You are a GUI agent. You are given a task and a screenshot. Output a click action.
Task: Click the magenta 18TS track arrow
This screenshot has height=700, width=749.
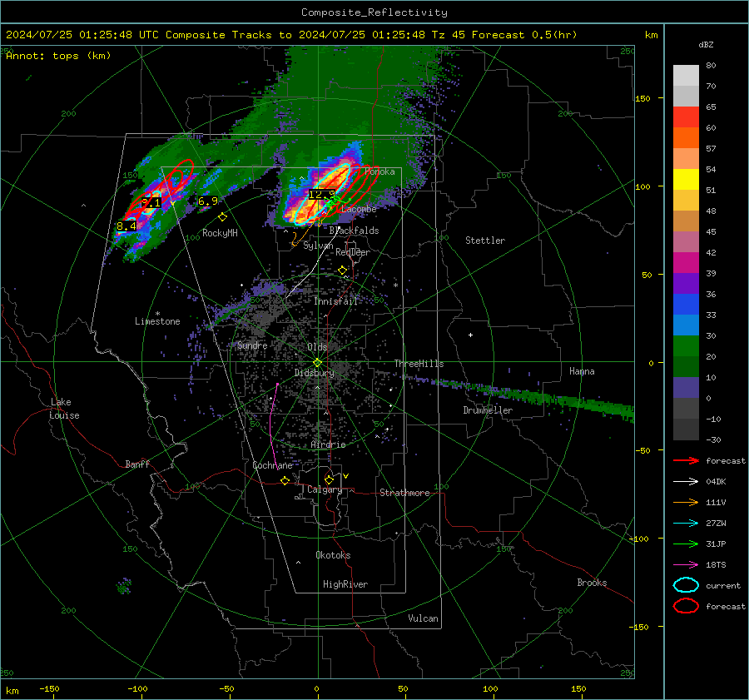point(686,564)
